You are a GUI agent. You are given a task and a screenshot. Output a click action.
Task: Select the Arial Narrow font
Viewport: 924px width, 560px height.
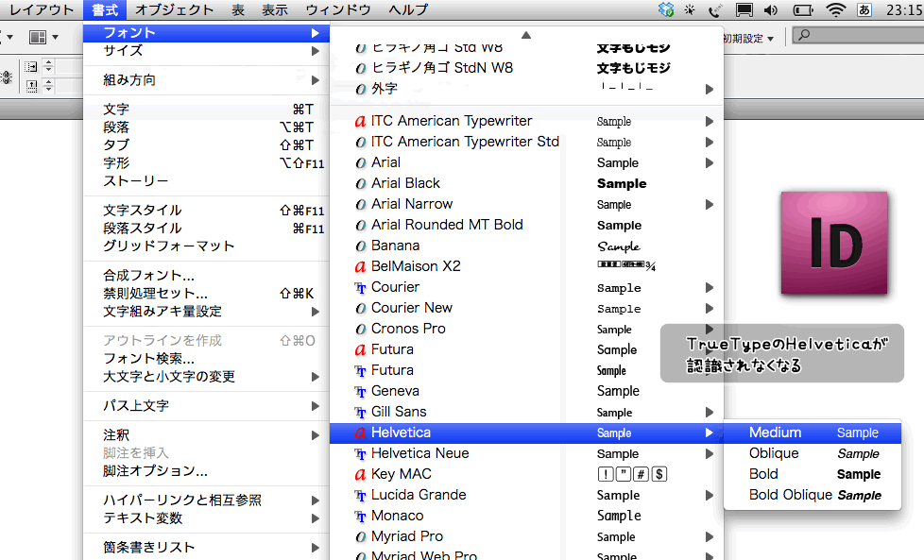click(526, 204)
